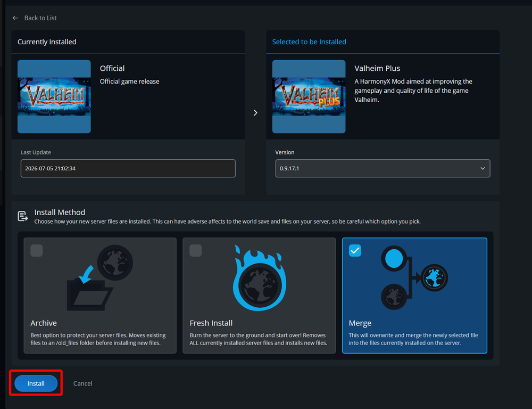Check the Fresh Install checkbox
The height and width of the screenshot is (409, 532).
tap(196, 251)
